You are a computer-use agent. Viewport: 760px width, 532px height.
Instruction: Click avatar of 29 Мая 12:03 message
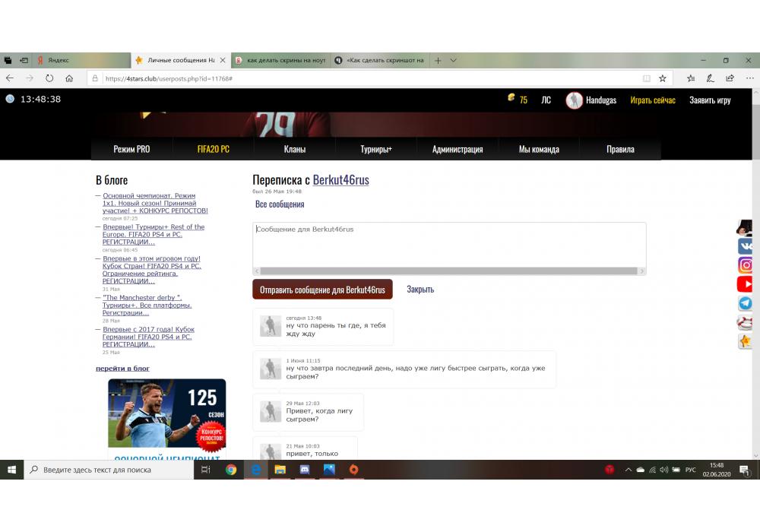pos(270,411)
